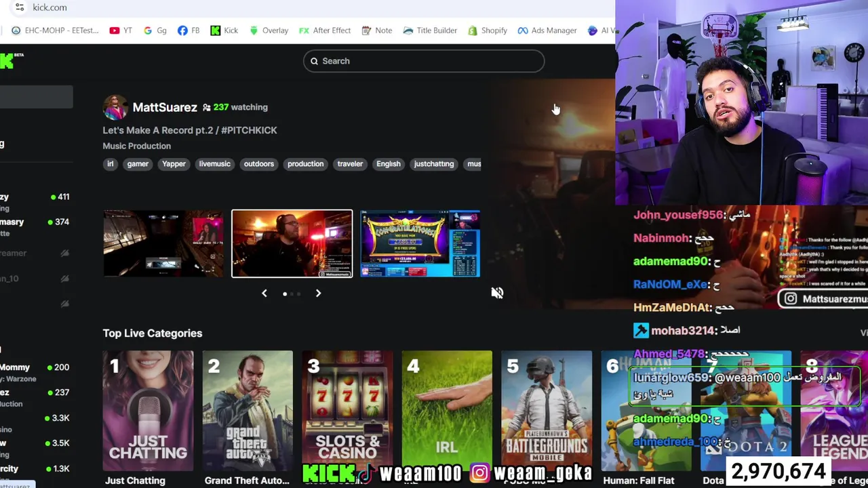
Task: Open the Music Production category link
Action: pyautogui.click(x=137, y=146)
